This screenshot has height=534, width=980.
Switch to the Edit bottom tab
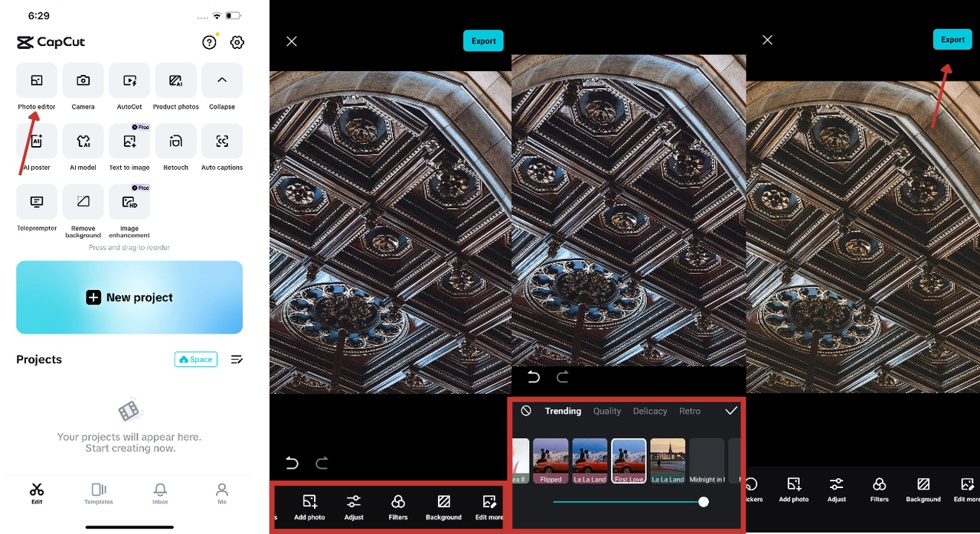(x=37, y=493)
